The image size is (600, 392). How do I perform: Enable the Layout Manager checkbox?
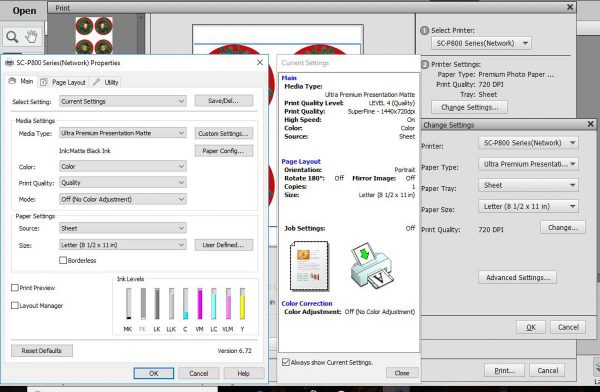pyautogui.click(x=15, y=305)
